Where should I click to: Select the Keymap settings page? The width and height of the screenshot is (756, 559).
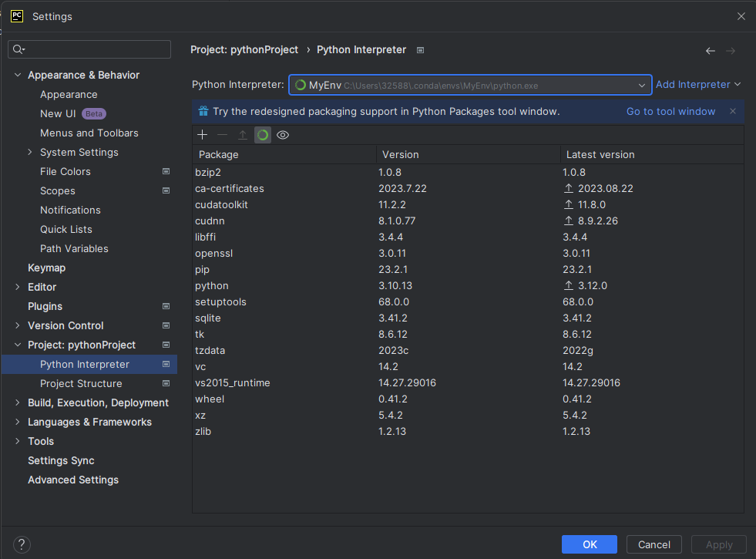47,268
